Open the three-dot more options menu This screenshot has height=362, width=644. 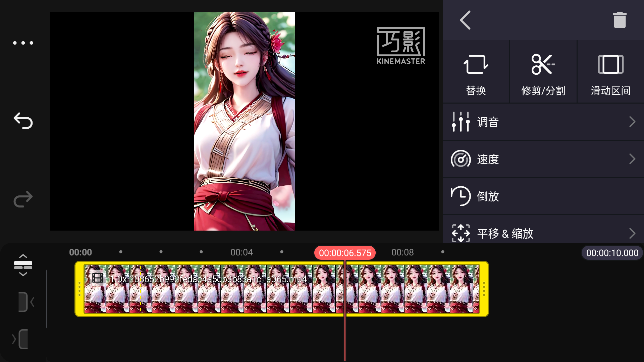click(x=23, y=43)
